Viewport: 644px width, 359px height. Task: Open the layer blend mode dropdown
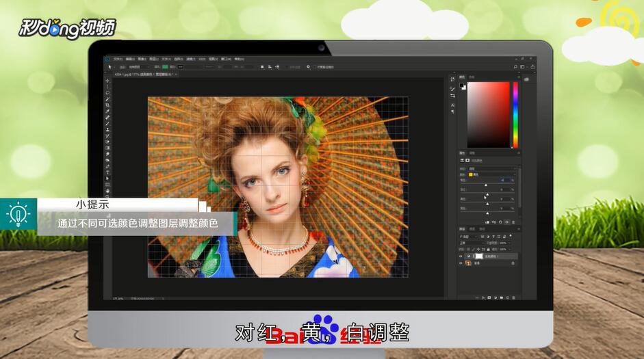pos(472,243)
